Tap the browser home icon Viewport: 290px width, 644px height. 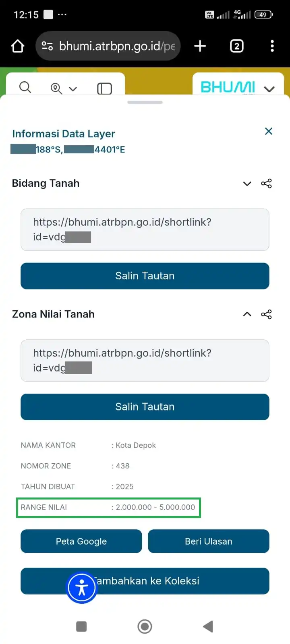(18, 46)
